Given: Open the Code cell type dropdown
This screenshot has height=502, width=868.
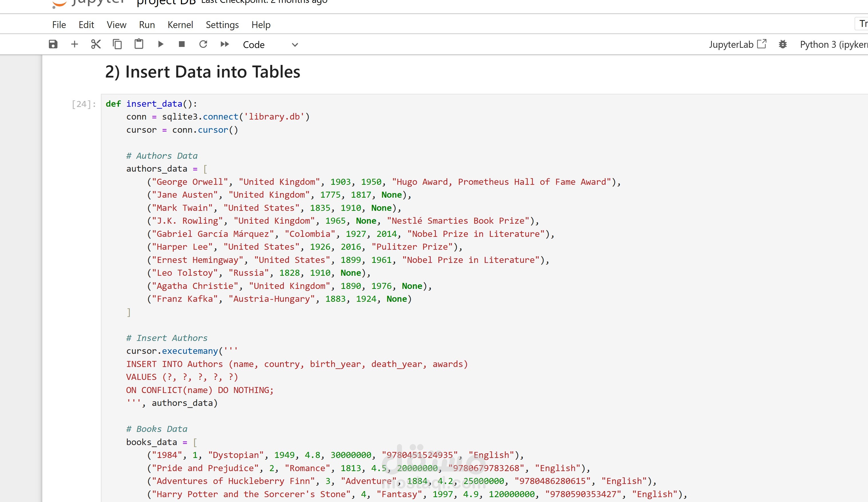Looking at the screenshot, I should tap(270, 45).
